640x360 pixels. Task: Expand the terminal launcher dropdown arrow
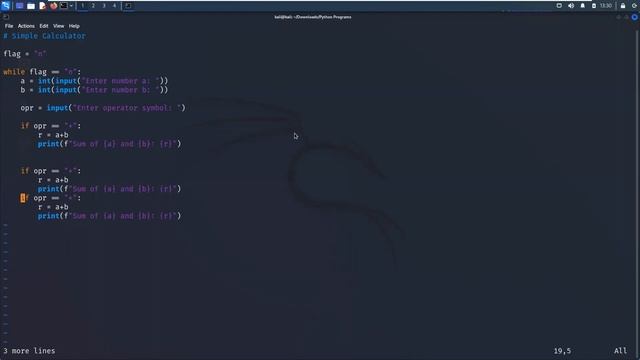point(71,6)
